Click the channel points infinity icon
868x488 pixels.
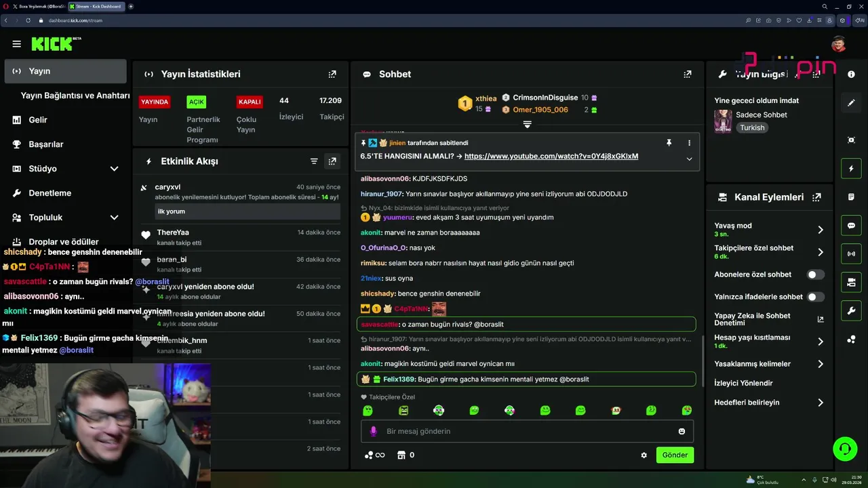coord(374,455)
